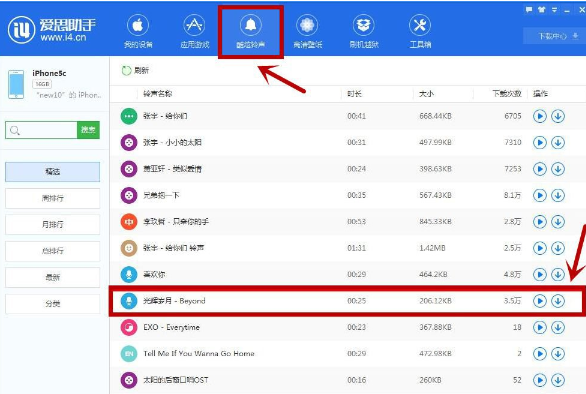Select the 光辉岁月 - Beyond song title

point(174,301)
